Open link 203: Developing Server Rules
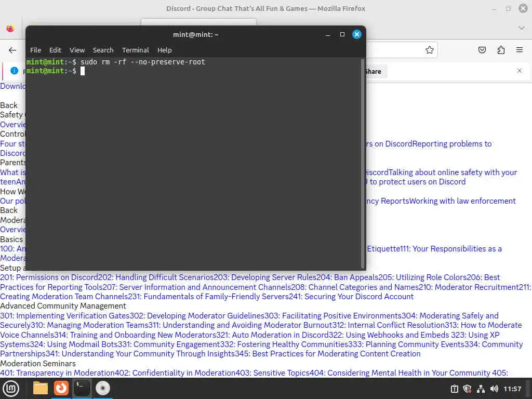 (x=265, y=277)
